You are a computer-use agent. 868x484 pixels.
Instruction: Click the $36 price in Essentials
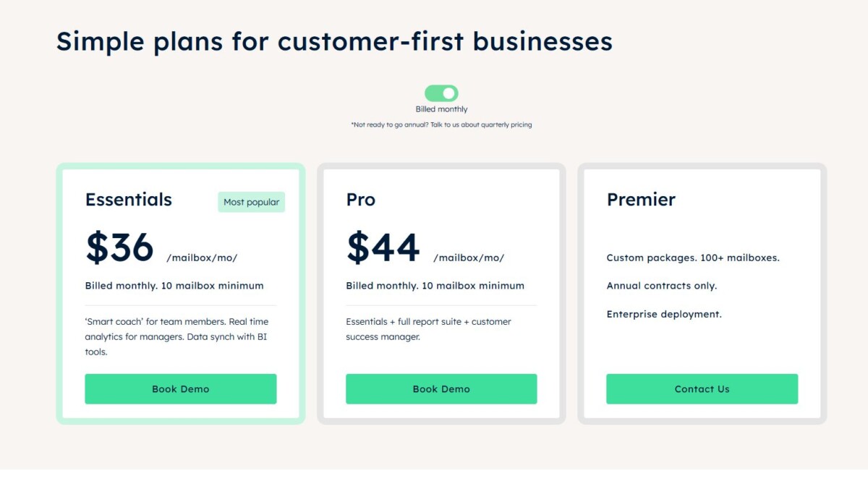click(x=120, y=247)
